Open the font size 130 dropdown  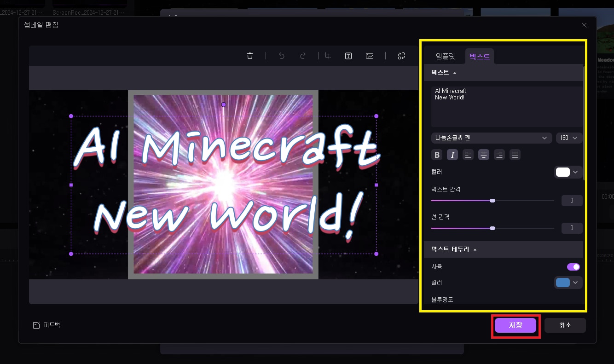[x=569, y=138]
